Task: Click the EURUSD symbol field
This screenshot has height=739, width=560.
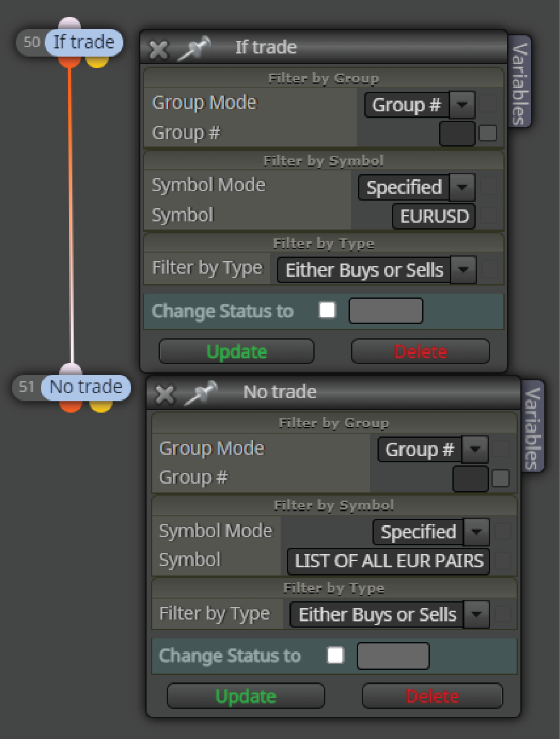Action: [434, 216]
